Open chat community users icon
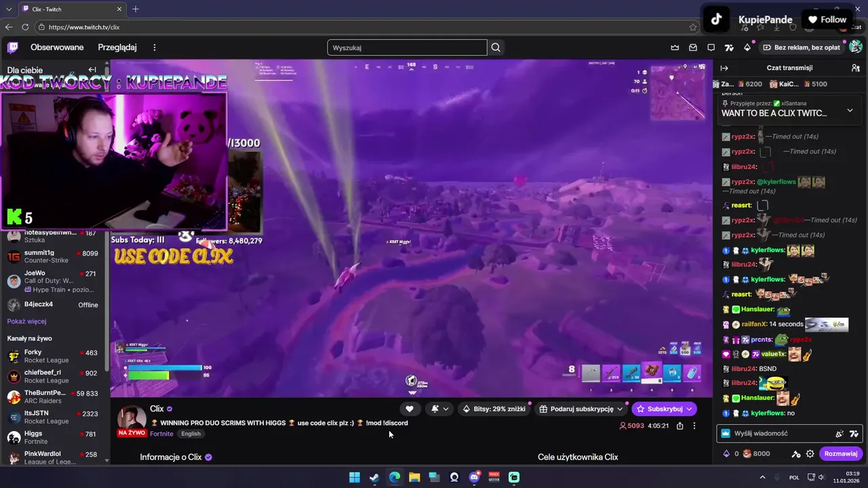This screenshot has width=868, height=488. 856,68
